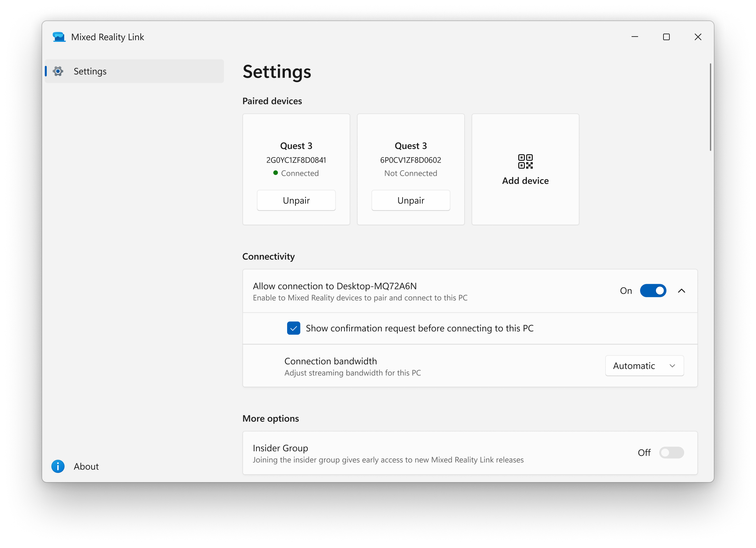Maximize the Mixed Reality Link window
Viewport: 756px width, 548px height.
(666, 37)
